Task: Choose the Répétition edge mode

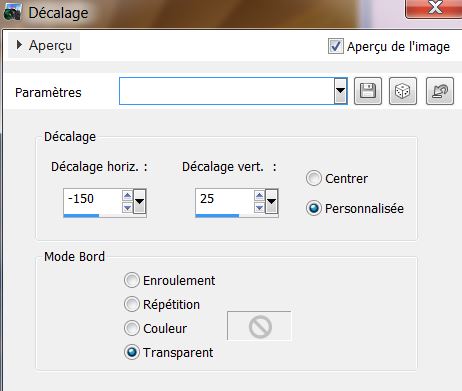Action: [132, 304]
